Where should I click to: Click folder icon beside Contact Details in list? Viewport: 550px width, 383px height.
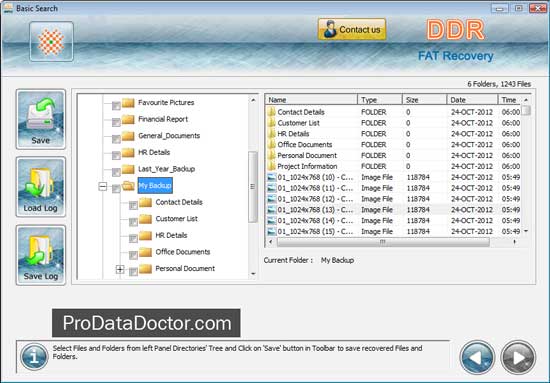(x=271, y=112)
